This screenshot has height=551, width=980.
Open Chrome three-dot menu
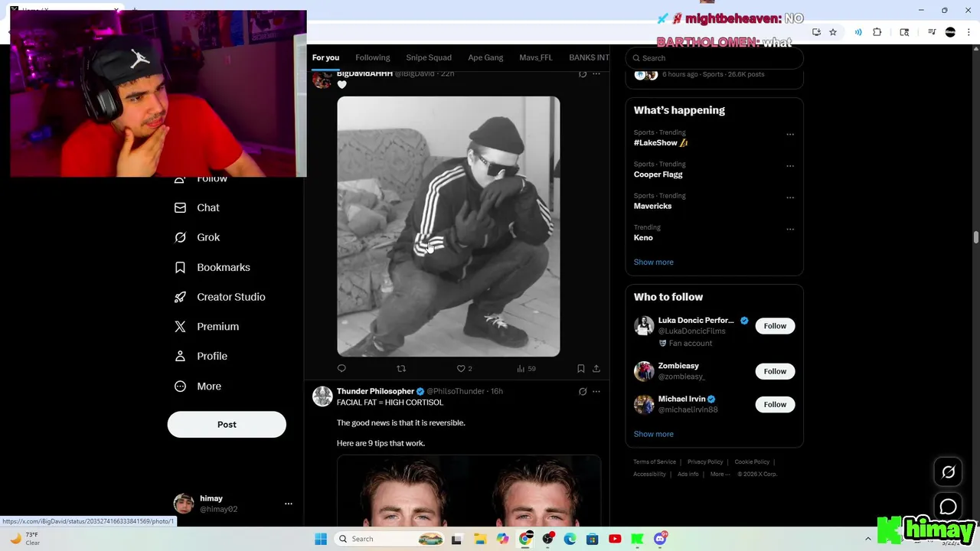click(968, 32)
